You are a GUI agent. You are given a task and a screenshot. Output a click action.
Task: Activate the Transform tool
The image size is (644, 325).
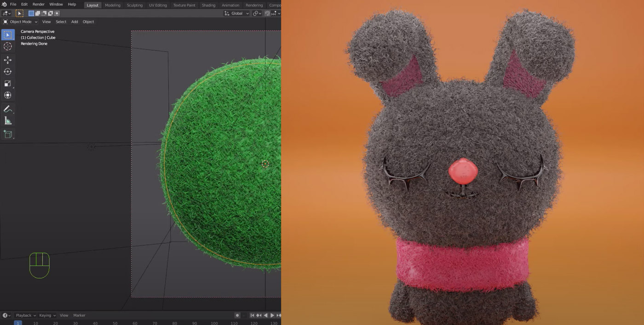(7, 95)
